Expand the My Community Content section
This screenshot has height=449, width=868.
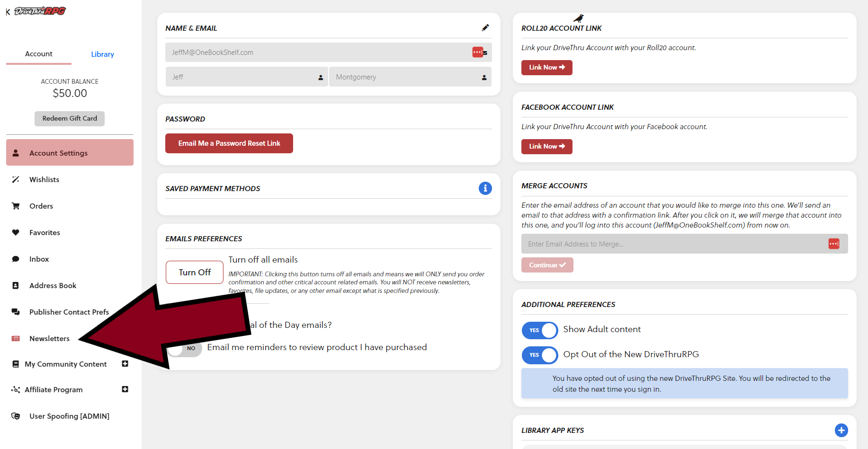click(x=125, y=364)
